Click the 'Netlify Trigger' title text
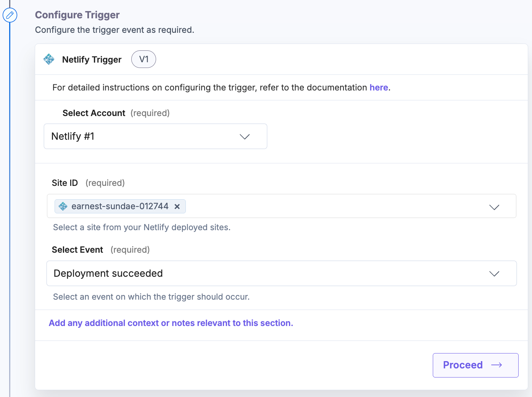This screenshot has height=397, width=532. (x=92, y=60)
